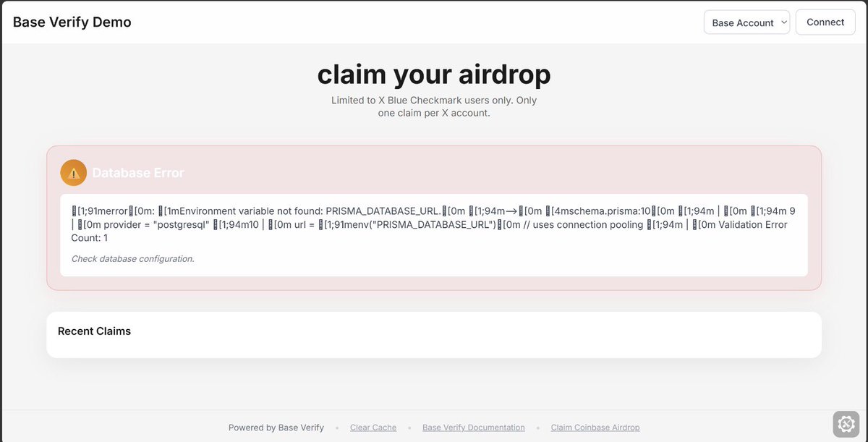868x442 pixels.
Task: Open the Base Account dropdown
Action: click(746, 22)
